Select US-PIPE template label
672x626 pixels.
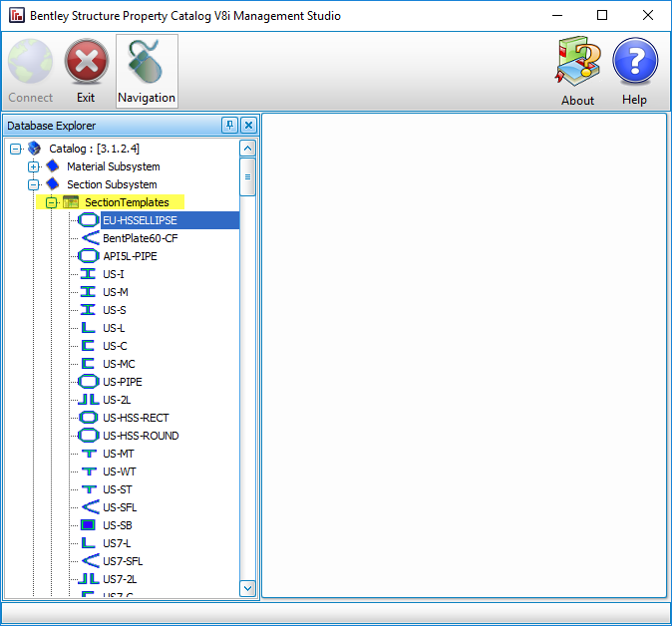click(123, 382)
